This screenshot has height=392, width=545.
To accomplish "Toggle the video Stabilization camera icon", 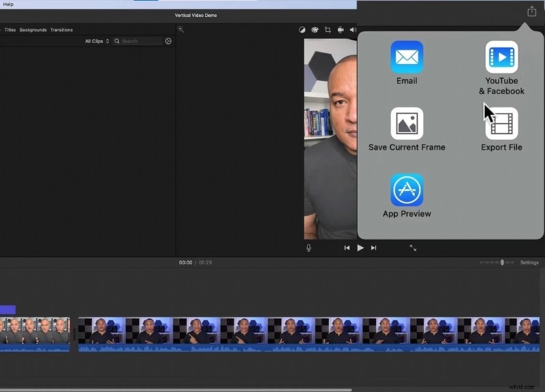I will point(340,30).
